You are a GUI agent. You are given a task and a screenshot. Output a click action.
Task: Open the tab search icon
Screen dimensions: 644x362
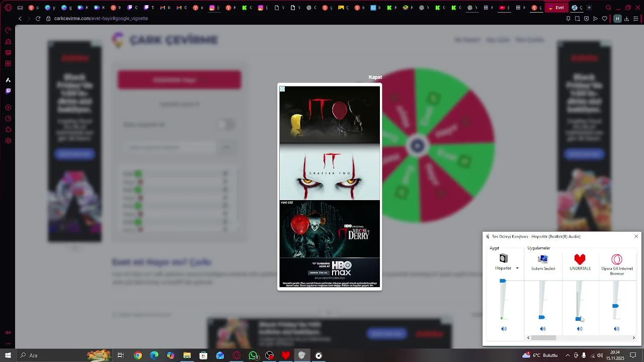(x=608, y=8)
